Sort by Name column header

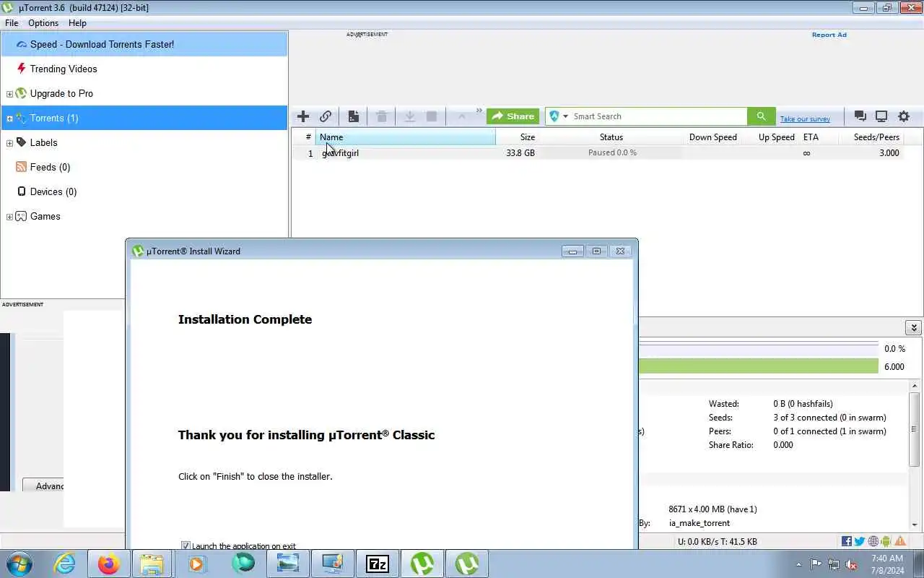405,137
